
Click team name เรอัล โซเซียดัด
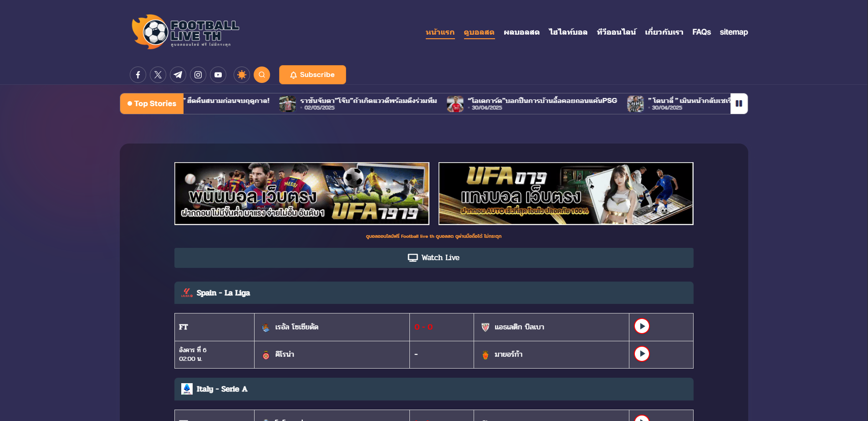pyautogui.click(x=296, y=327)
